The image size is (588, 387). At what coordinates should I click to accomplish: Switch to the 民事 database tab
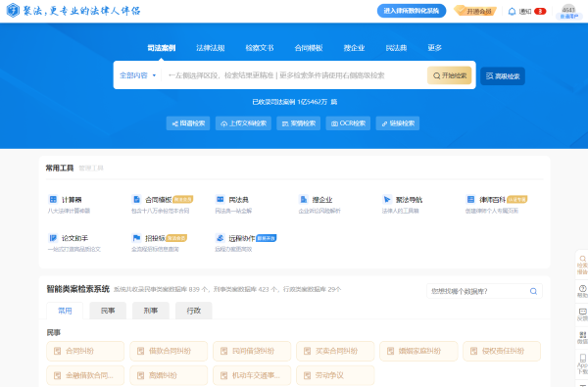click(108, 311)
